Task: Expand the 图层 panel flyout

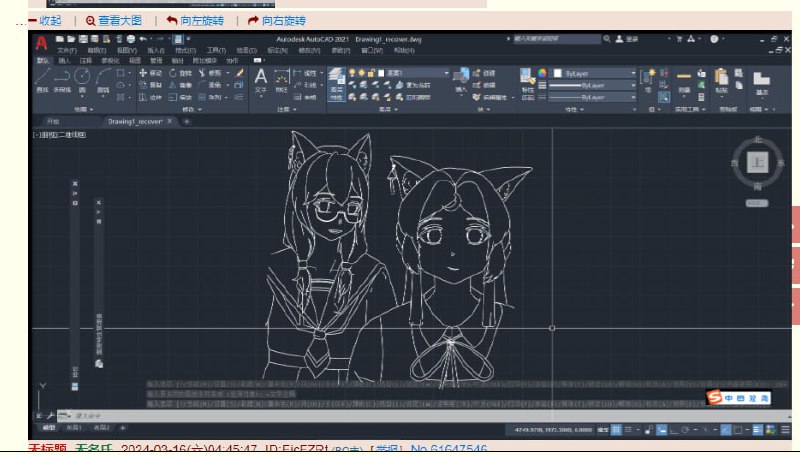Action: point(388,109)
